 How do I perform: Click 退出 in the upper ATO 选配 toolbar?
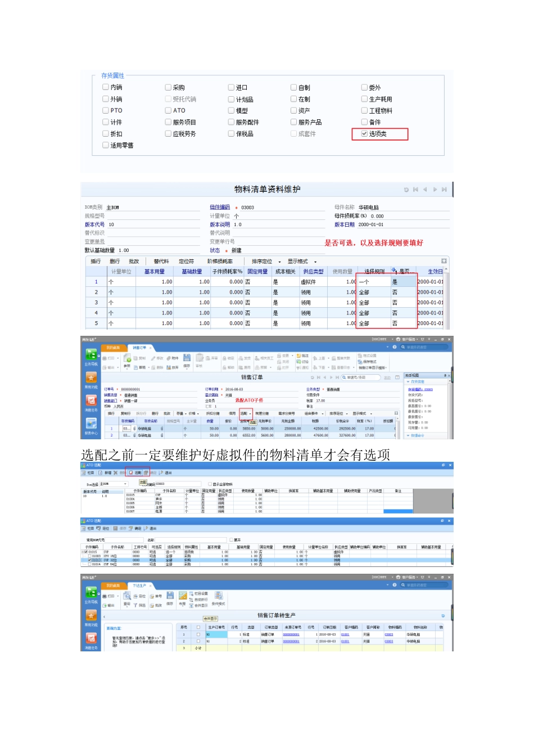pyautogui.click(x=165, y=472)
